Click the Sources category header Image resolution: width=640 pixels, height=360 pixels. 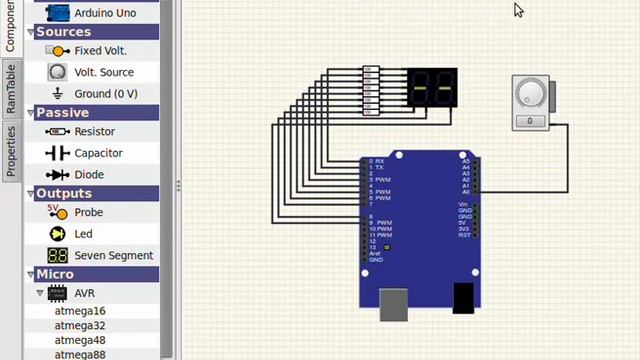tap(96, 32)
